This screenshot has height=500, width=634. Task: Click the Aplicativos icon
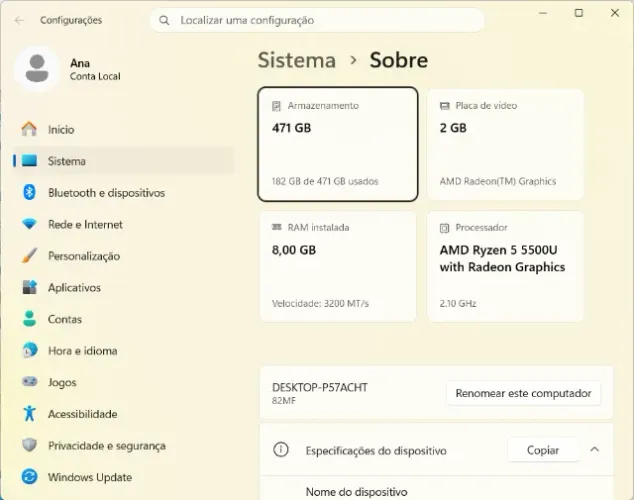29,287
